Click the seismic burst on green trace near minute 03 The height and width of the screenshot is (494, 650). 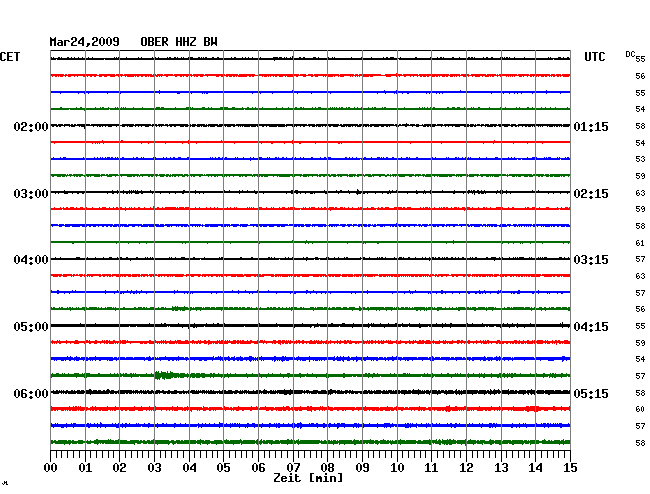166,375
